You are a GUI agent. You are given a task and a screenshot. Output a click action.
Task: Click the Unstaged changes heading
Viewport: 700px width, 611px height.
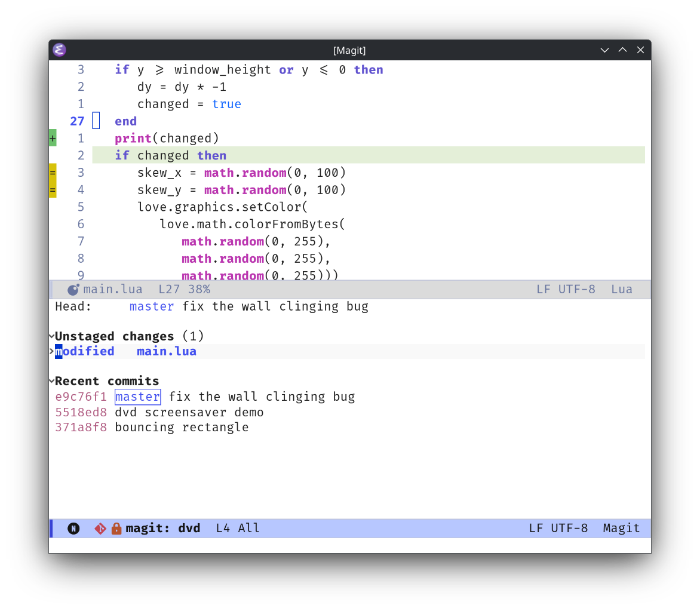coord(114,336)
